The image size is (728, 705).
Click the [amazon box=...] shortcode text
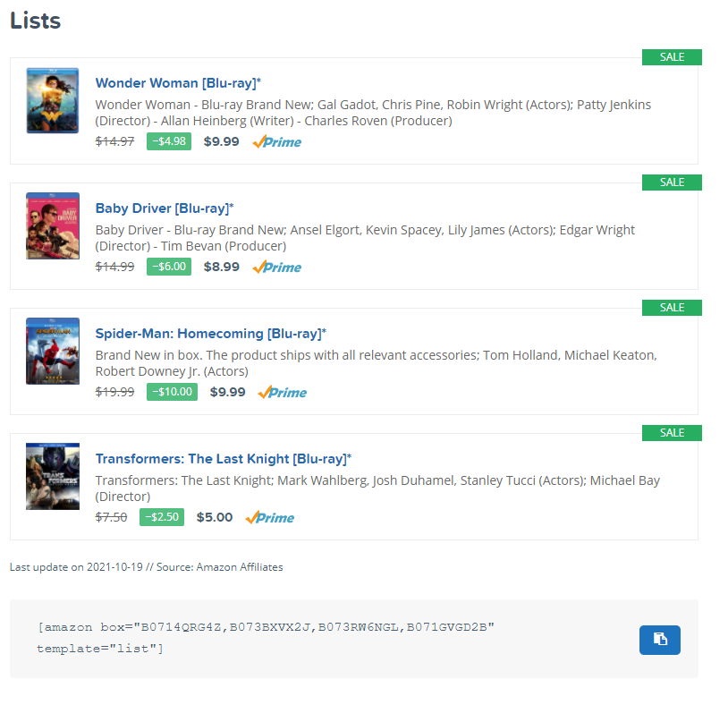coord(266,638)
